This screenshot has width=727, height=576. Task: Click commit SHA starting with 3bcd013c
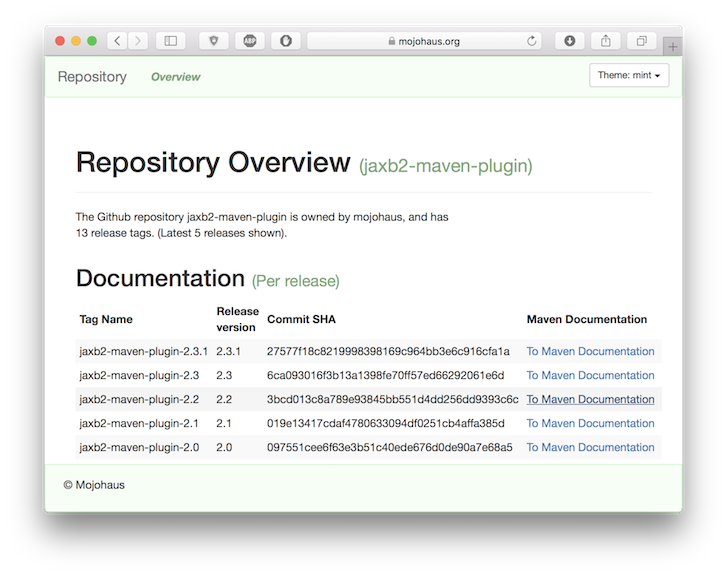pyautogui.click(x=392, y=400)
